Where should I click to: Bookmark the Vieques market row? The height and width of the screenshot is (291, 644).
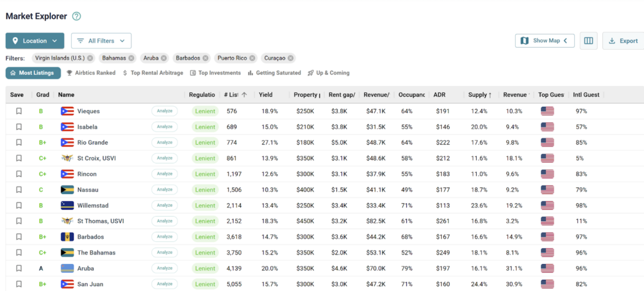[19, 111]
